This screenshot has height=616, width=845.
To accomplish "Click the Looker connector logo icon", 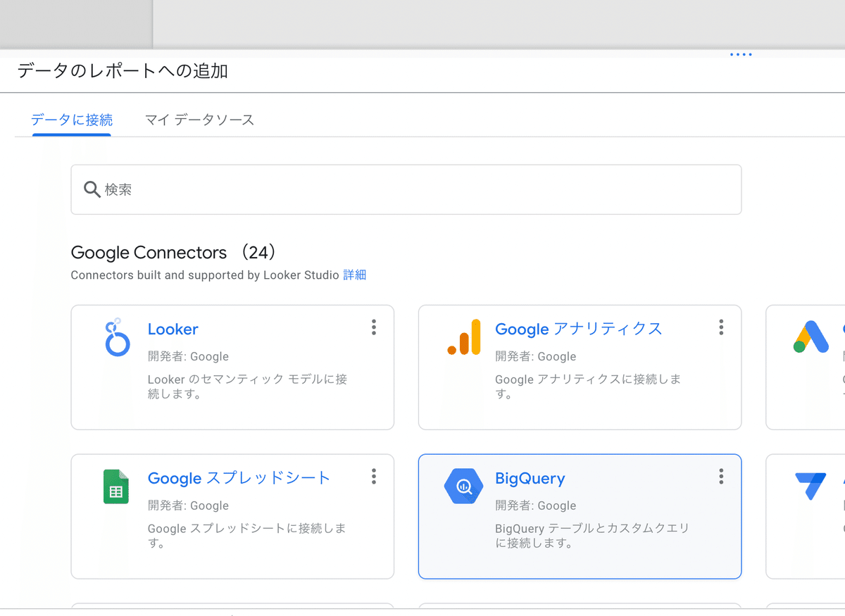I will click(117, 338).
